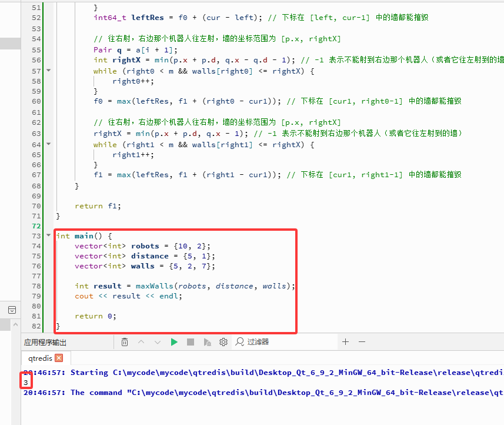Collapse the main function at line 73
Screen dimensions: 504x425
point(49,235)
